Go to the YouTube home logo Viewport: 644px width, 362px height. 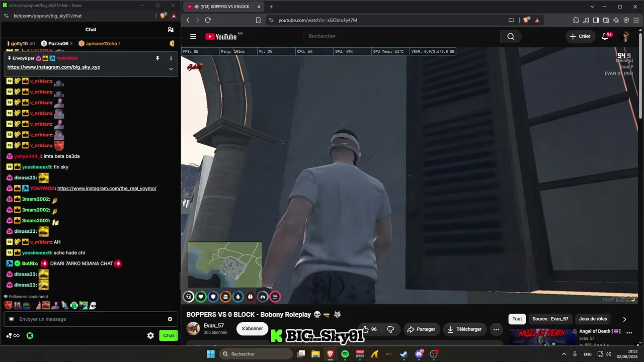[x=221, y=36]
